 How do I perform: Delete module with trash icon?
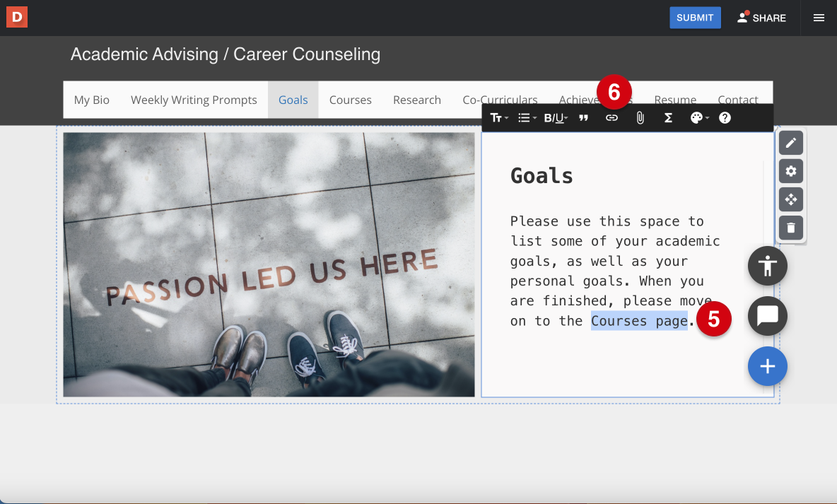click(x=790, y=228)
